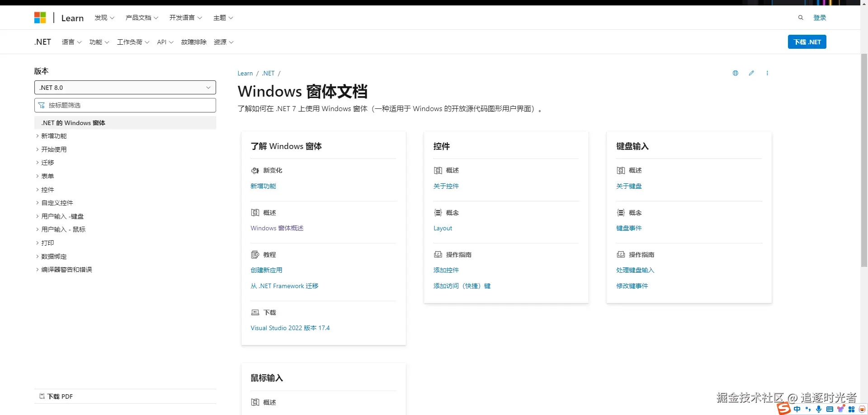The width and height of the screenshot is (868, 415).
Task: Toggle the 中 Chinese input mode indicator
Action: tap(797, 409)
